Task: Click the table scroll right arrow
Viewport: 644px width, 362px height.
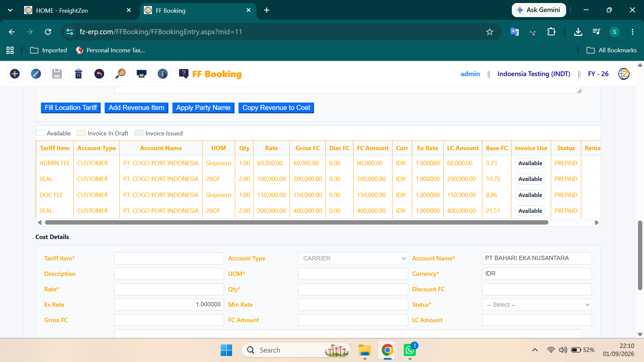Action: (x=597, y=223)
